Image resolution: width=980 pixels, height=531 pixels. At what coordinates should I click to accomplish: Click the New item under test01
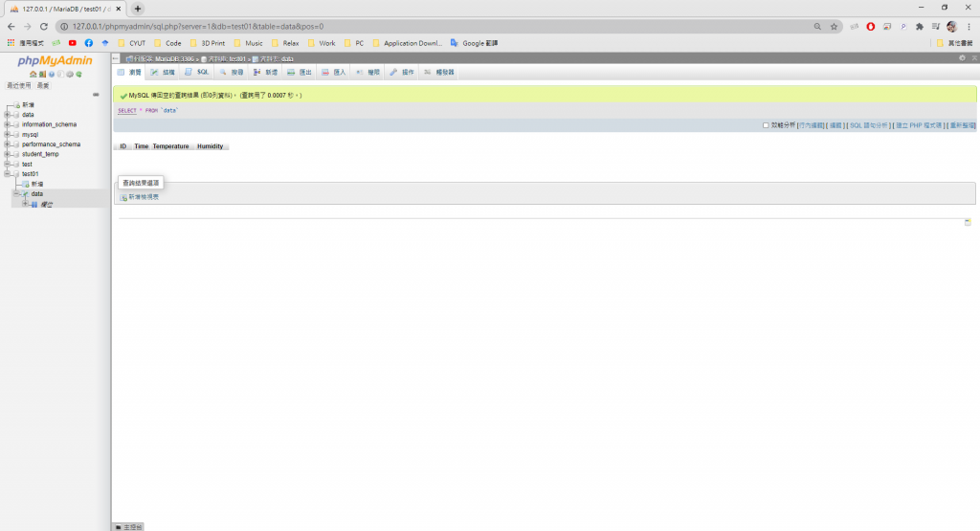point(37,185)
